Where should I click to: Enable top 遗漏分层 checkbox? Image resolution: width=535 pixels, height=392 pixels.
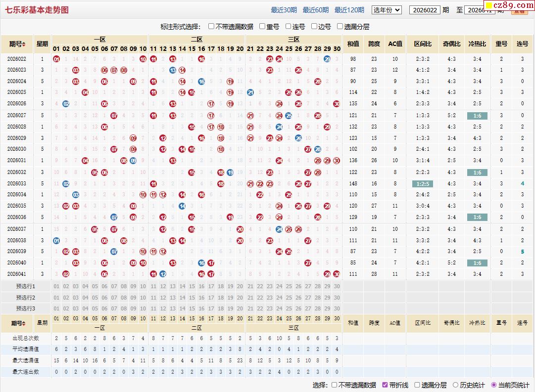340,26
